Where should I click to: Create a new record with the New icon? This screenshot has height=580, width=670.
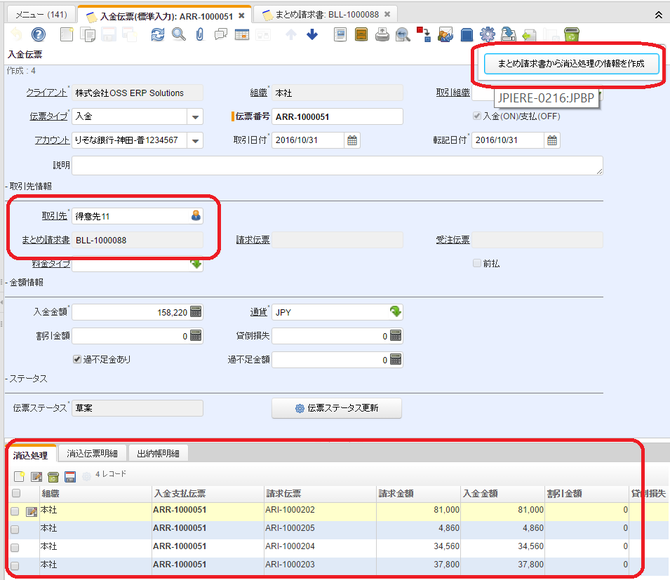click(66, 35)
